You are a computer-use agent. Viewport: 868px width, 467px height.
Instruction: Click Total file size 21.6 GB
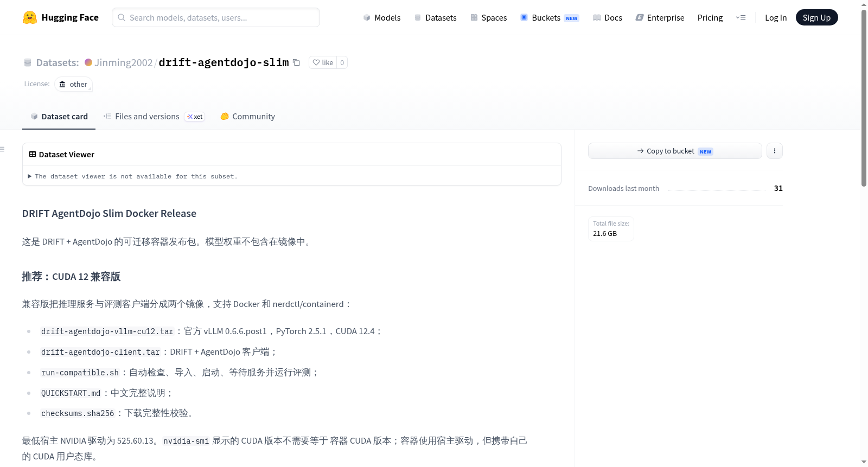click(611, 229)
